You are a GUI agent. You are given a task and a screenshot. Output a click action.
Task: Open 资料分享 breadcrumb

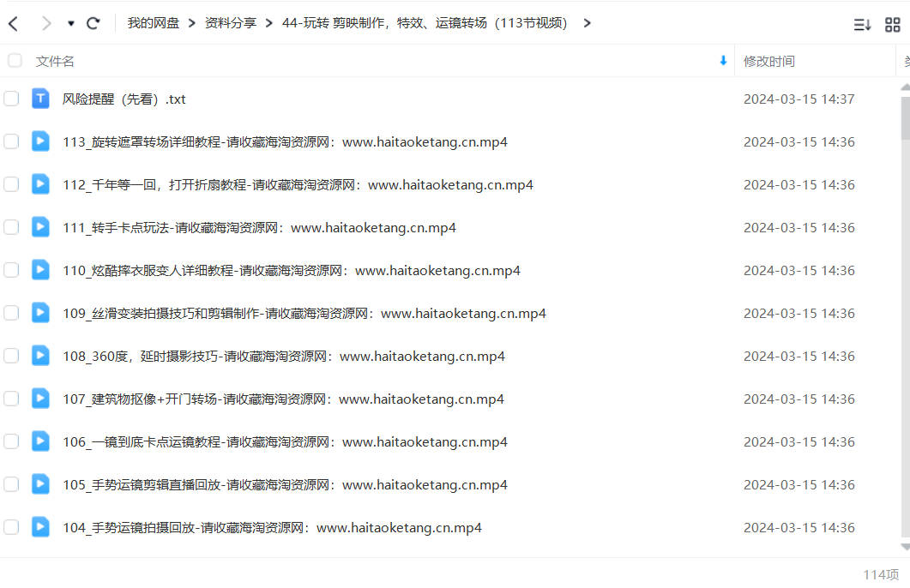pyautogui.click(x=231, y=23)
